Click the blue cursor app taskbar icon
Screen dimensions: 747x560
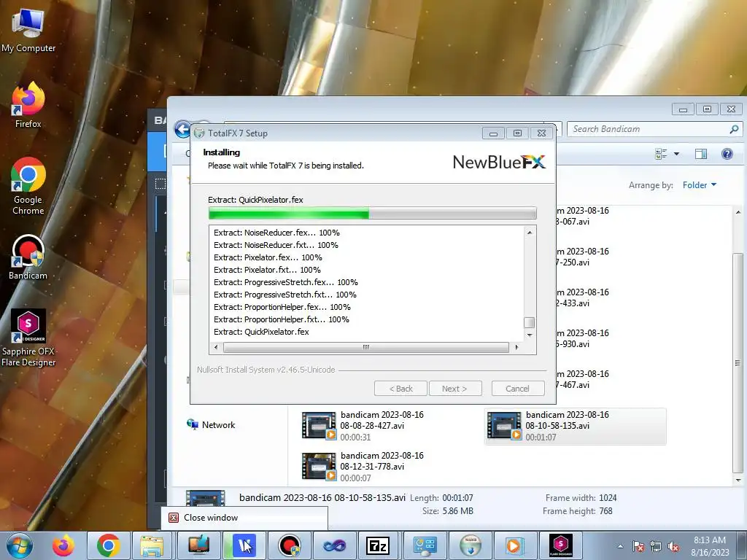click(x=244, y=545)
